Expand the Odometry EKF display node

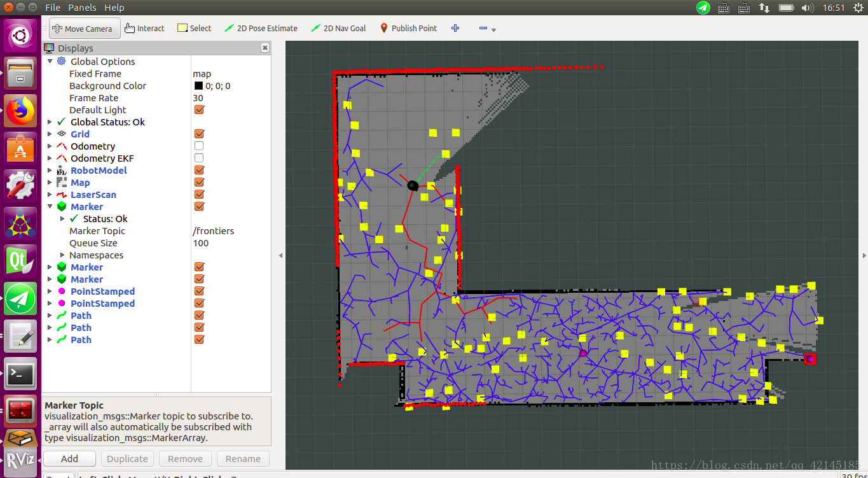coord(50,158)
